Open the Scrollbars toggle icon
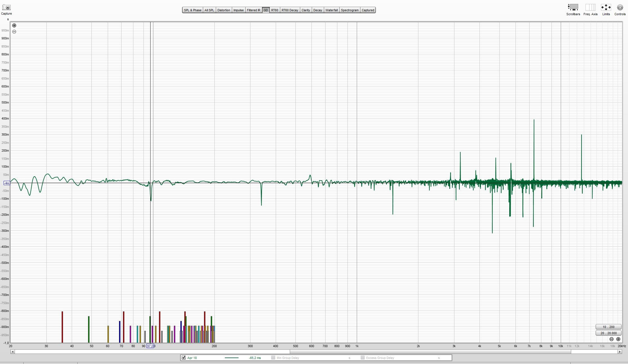 (x=573, y=7)
